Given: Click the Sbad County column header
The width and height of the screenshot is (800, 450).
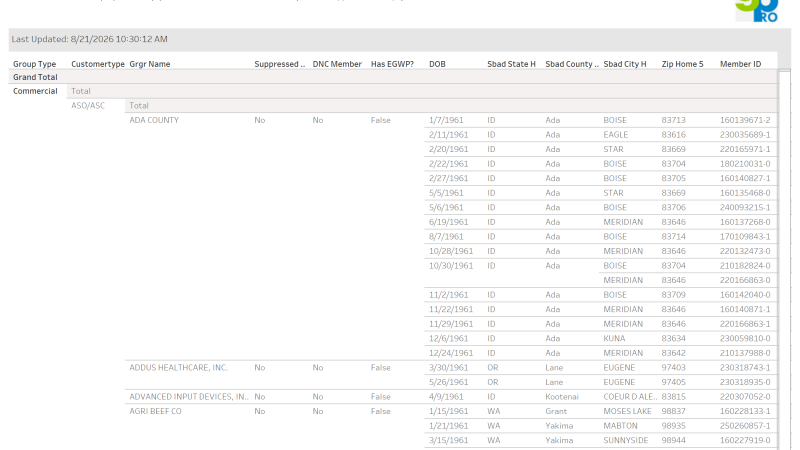Looking at the screenshot, I should [x=571, y=64].
